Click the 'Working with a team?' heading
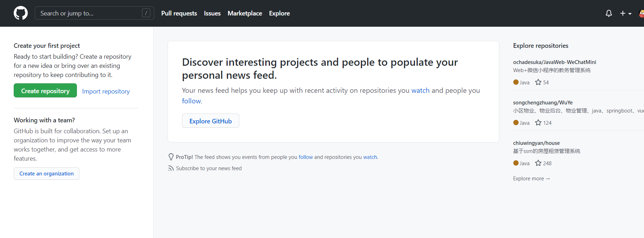 pyautogui.click(x=44, y=120)
